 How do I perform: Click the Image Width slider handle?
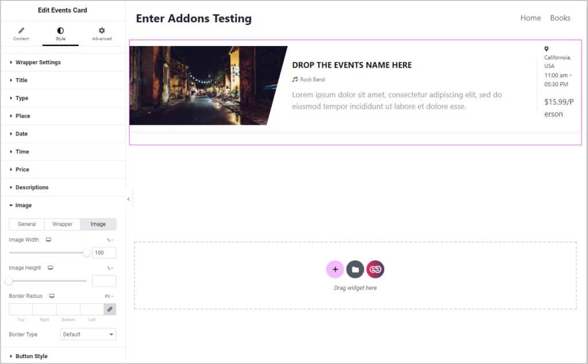coord(86,253)
